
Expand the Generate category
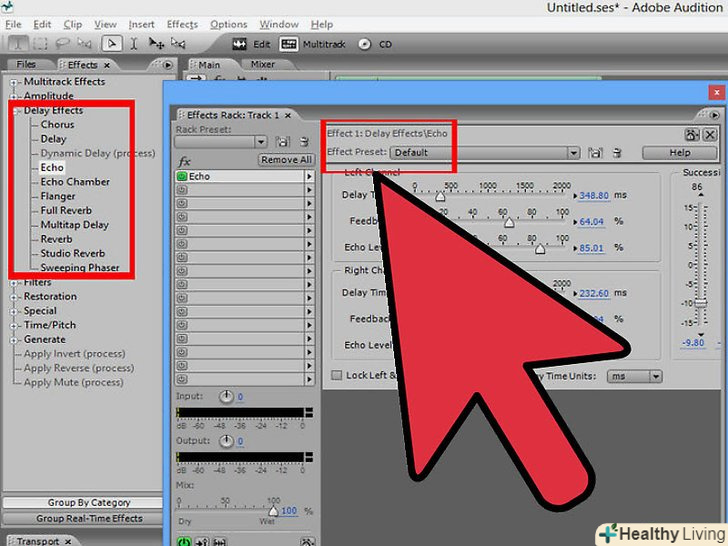(x=13, y=340)
